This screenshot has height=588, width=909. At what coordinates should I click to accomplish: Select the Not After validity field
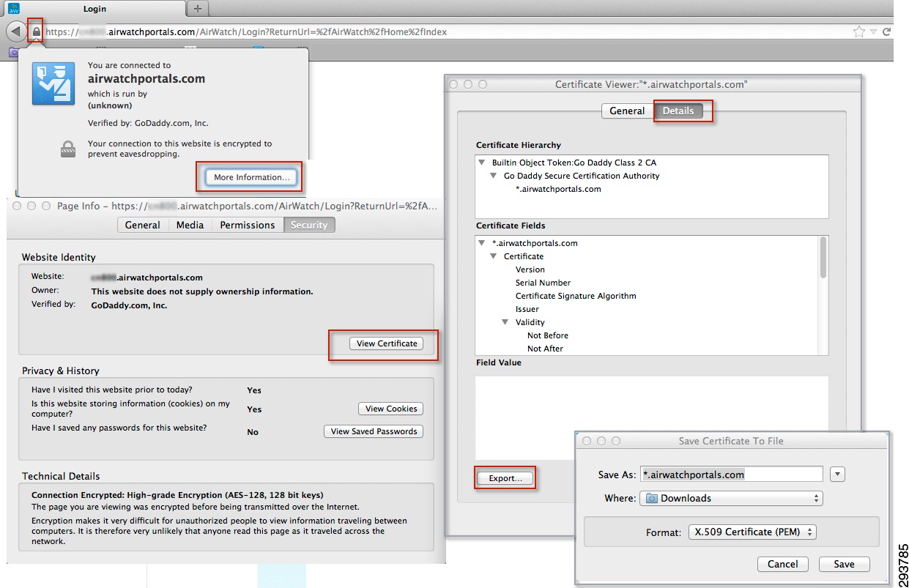(545, 349)
